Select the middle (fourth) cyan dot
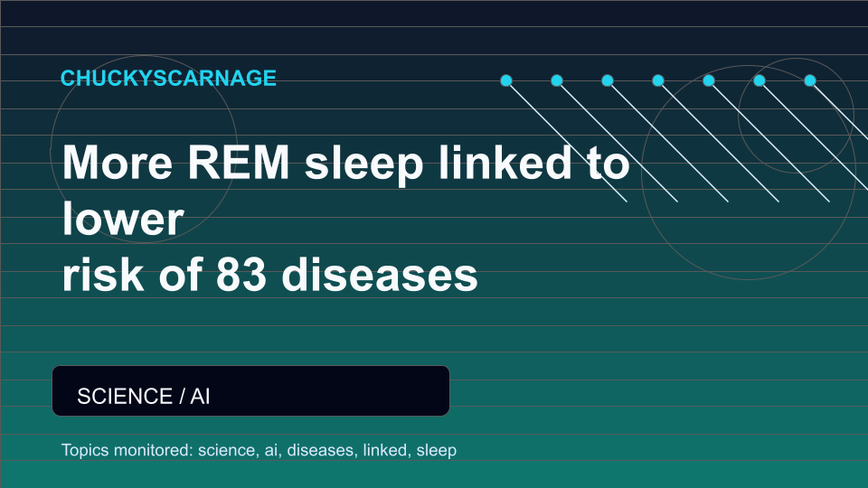The height and width of the screenshot is (488, 868). (x=658, y=80)
